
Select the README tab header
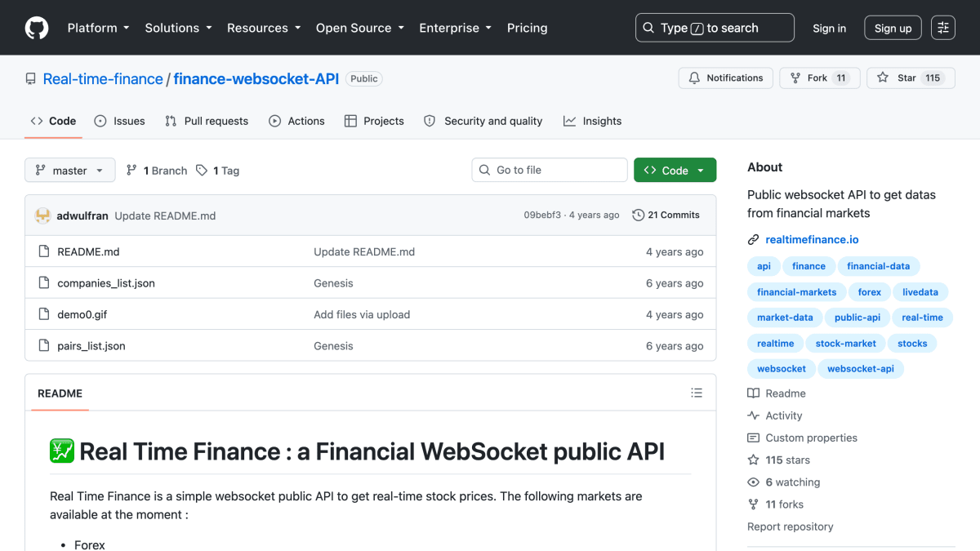coord(60,393)
